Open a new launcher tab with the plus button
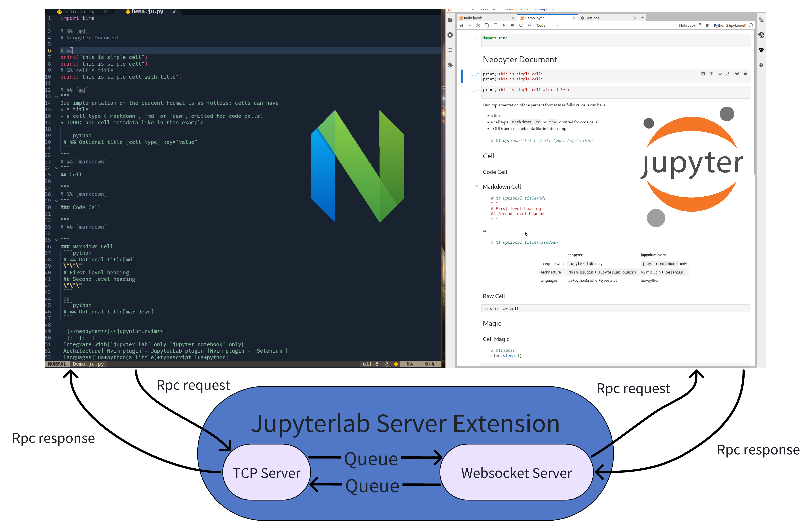 pos(643,18)
